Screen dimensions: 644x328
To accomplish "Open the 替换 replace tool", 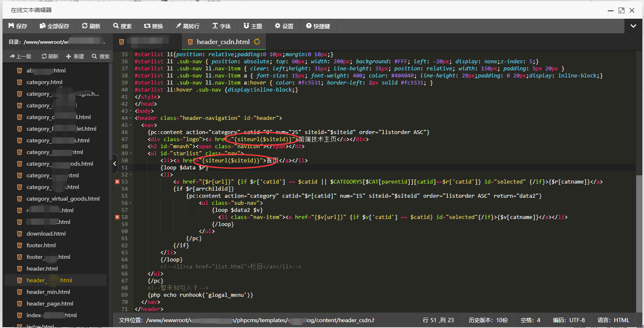I will [x=153, y=26].
